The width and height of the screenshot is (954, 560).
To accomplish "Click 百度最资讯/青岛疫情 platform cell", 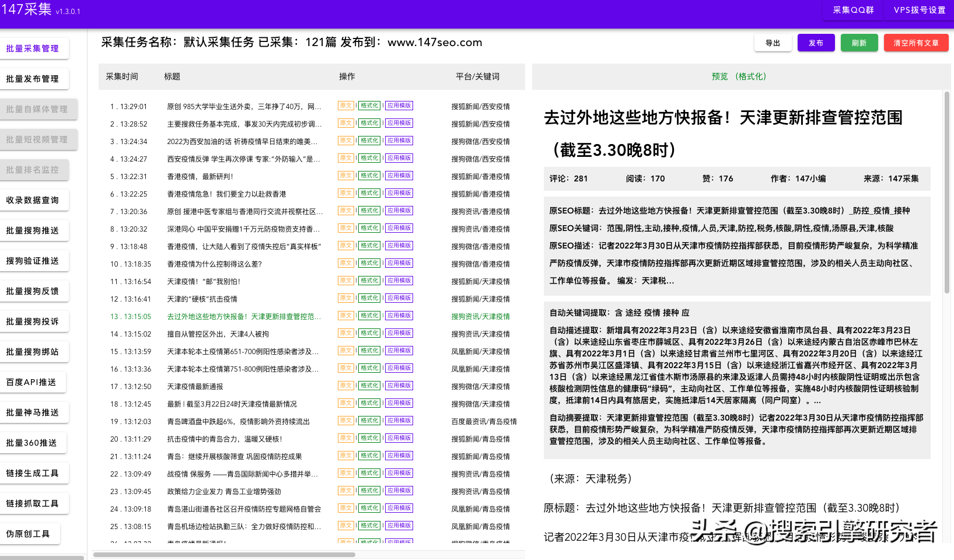I will pyautogui.click(x=484, y=422).
